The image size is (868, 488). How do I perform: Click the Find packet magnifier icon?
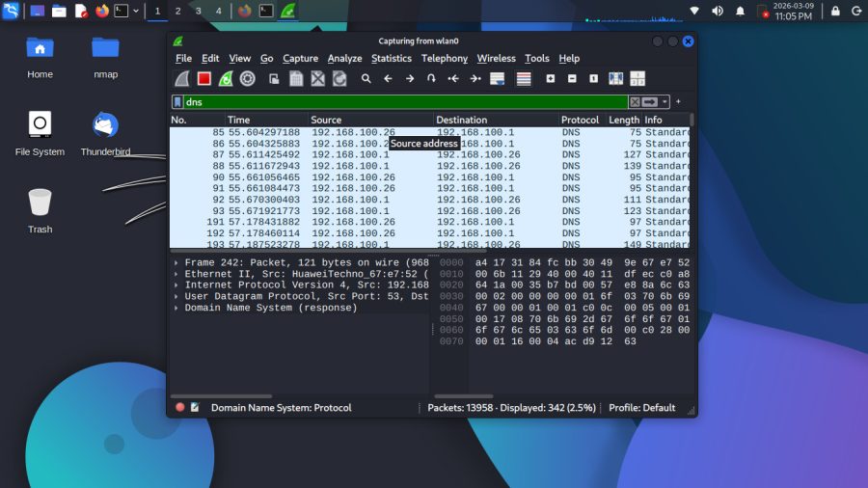(x=366, y=79)
